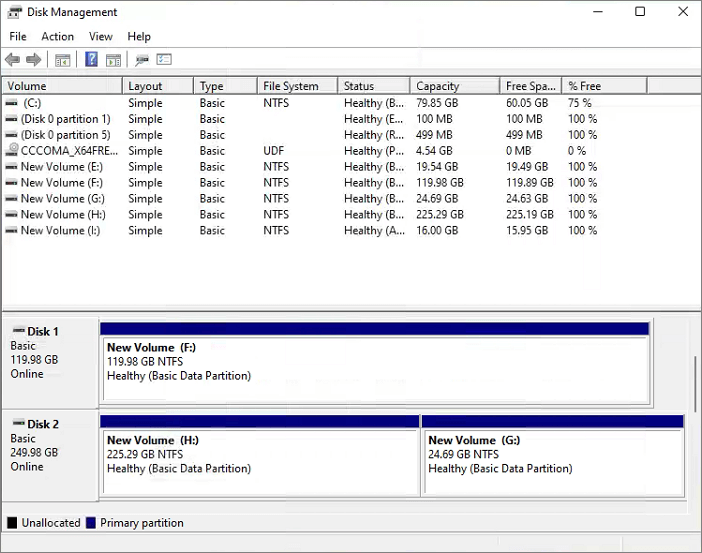Image resolution: width=702 pixels, height=553 pixels.
Task: Click the Show/Hide Console Tree toolbar icon
Action: [62, 60]
